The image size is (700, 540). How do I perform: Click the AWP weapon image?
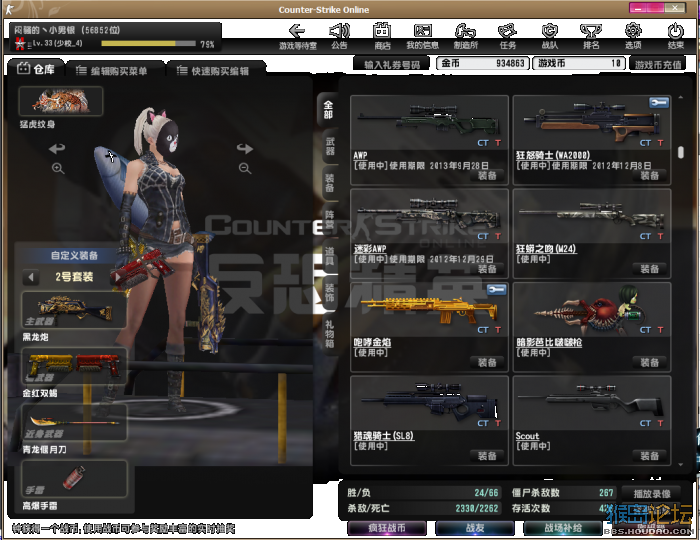pyautogui.click(x=429, y=119)
